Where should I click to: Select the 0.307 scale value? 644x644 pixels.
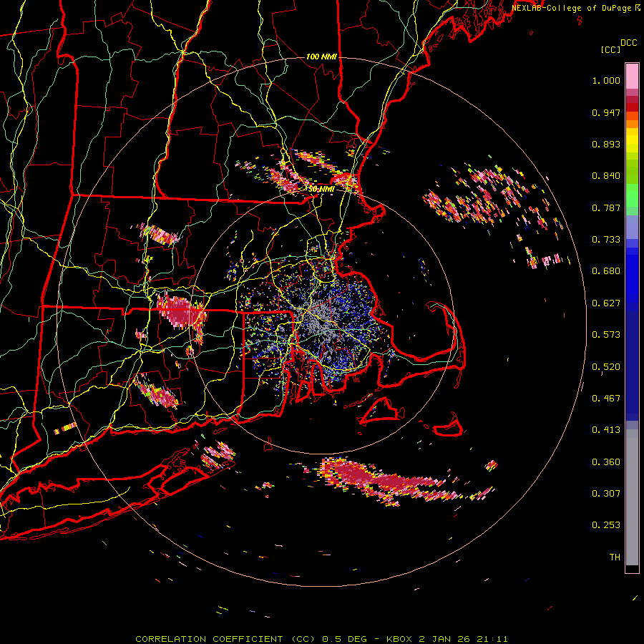(606, 494)
